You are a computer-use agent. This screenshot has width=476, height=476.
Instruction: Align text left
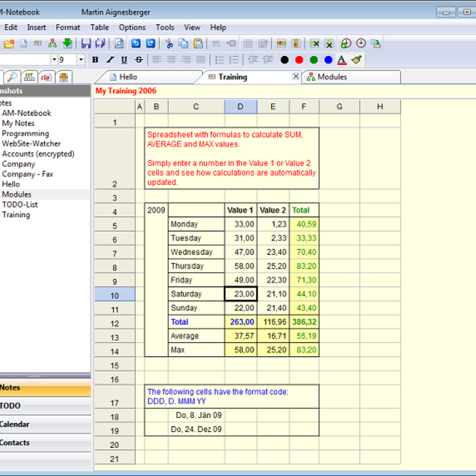tap(157, 60)
